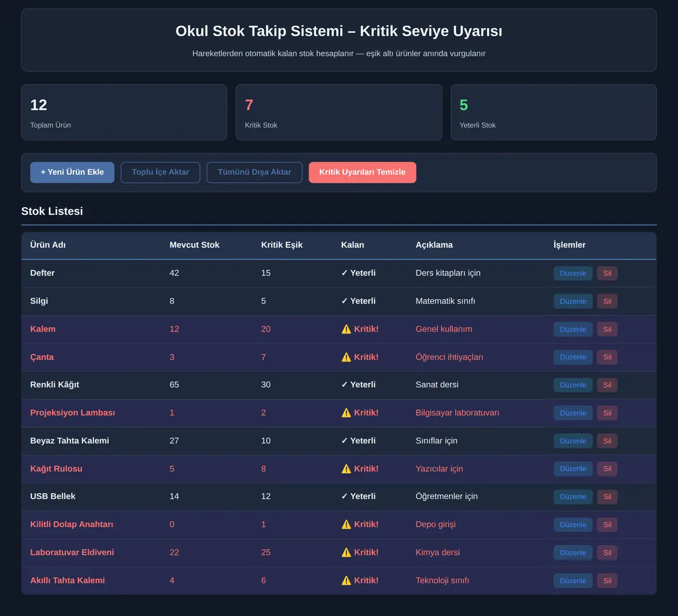
Task: Click the warning icon for Projeksiyon Lambası
Action: pyautogui.click(x=346, y=413)
